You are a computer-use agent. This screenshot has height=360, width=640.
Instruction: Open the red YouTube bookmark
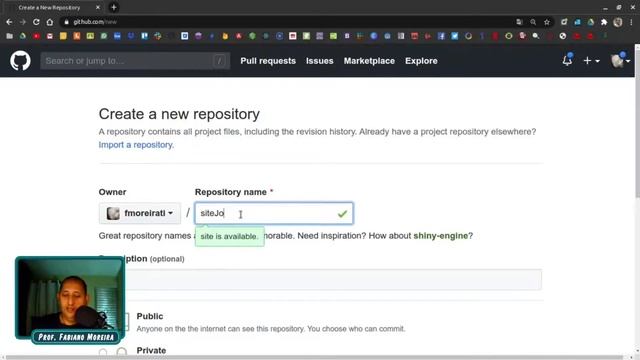[36, 36]
